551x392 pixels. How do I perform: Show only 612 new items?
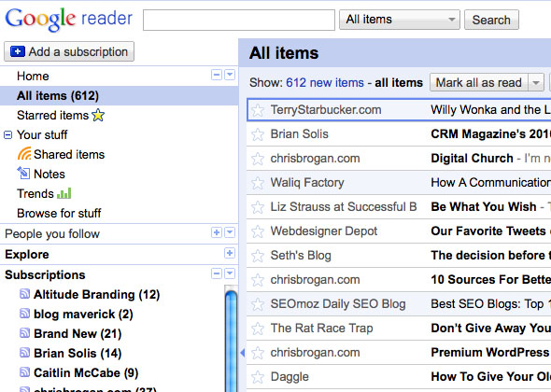325,82
